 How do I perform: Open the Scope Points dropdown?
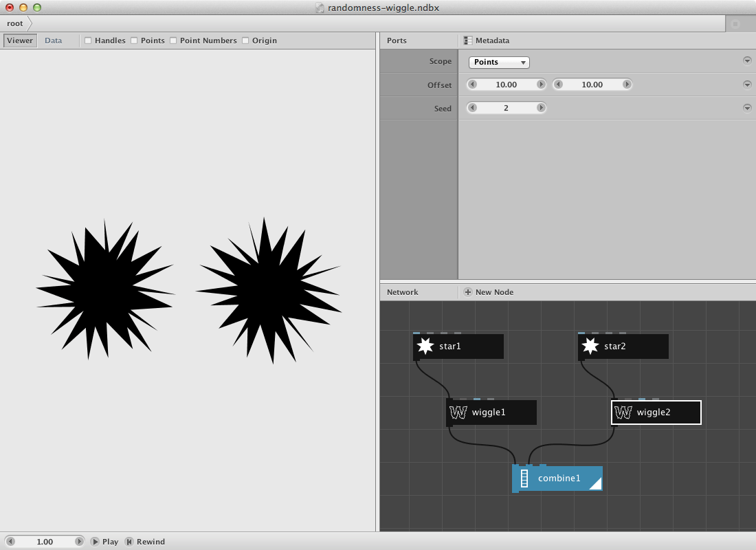point(499,62)
